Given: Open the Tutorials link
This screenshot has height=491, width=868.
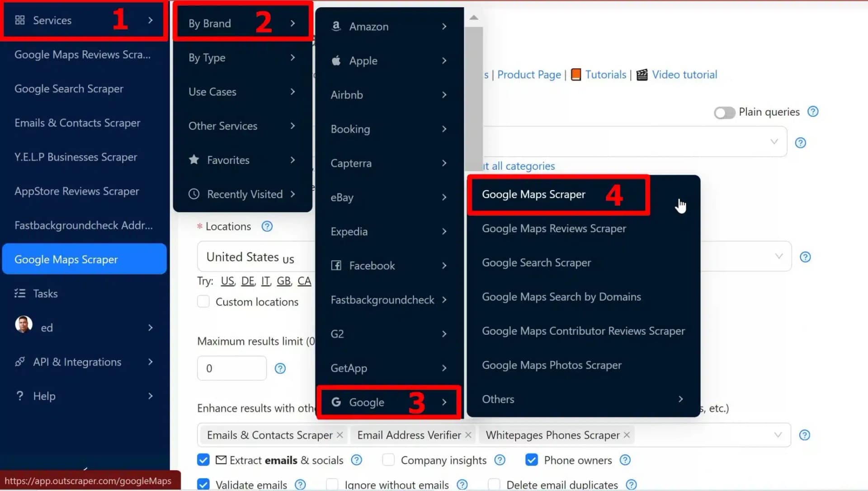Looking at the screenshot, I should pyautogui.click(x=606, y=75).
